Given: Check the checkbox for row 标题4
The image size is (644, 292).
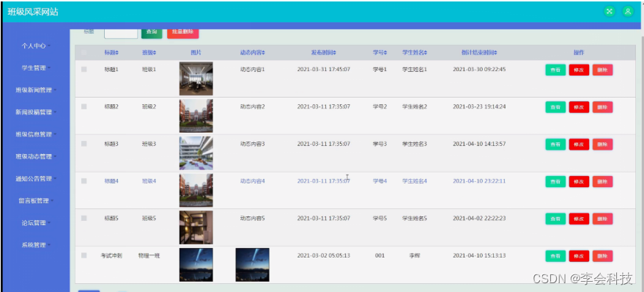Looking at the screenshot, I should click(x=84, y=181).
